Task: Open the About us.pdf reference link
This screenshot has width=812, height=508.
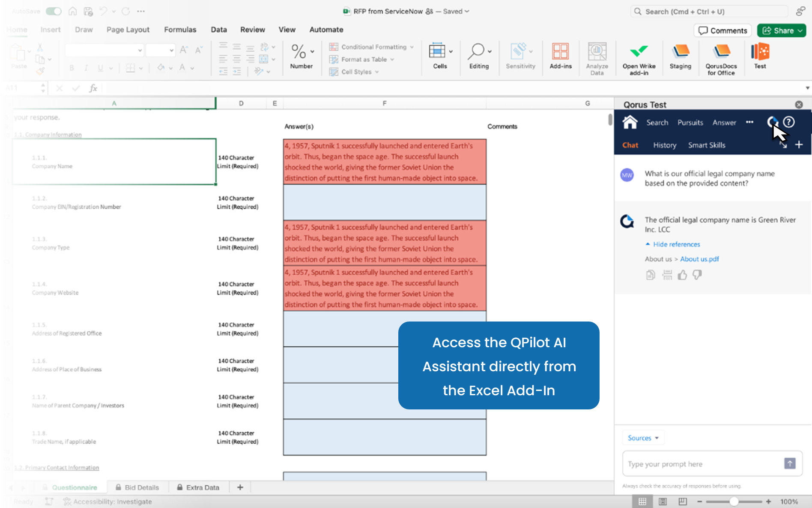Action: (699, 259)
